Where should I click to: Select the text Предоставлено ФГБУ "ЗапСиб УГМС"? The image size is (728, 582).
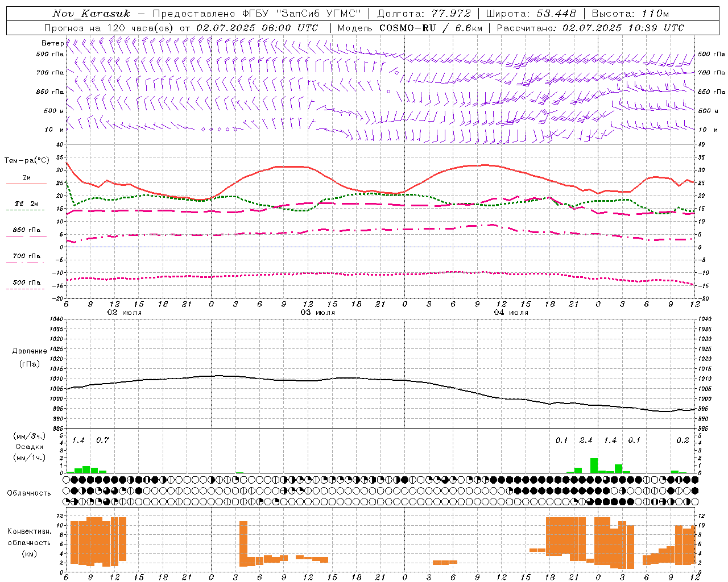257,14
